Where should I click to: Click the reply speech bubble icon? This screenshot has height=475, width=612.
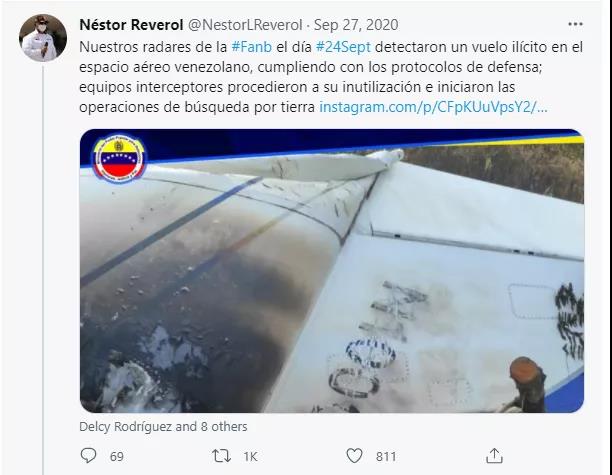click(x=88, y=455)
